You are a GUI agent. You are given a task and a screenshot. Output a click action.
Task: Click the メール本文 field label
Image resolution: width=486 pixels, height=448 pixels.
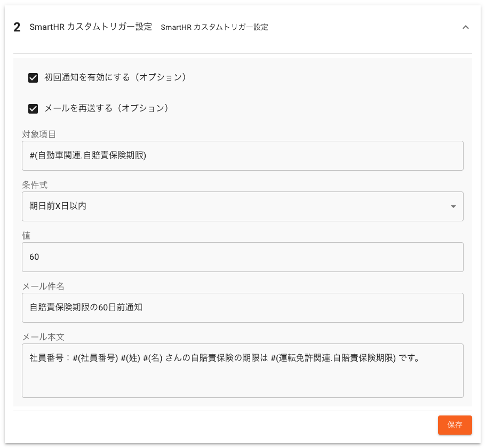pos(43,337)
